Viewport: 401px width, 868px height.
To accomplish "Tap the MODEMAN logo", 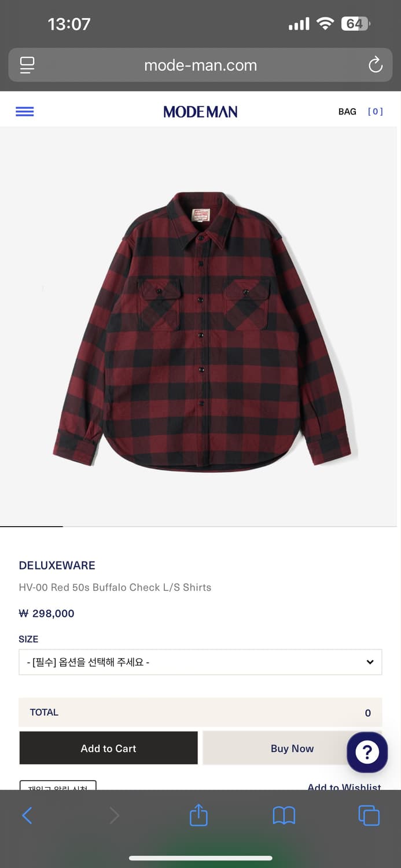I will [200, 112].
